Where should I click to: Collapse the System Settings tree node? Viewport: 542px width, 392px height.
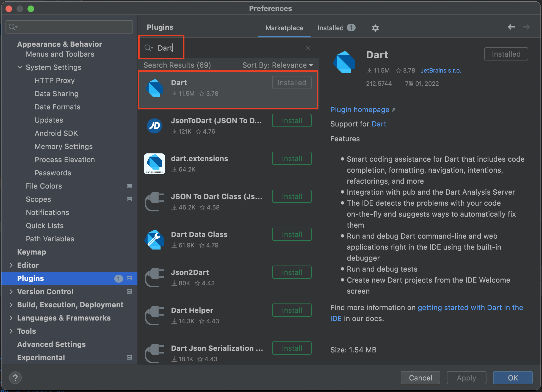[20, 67]
